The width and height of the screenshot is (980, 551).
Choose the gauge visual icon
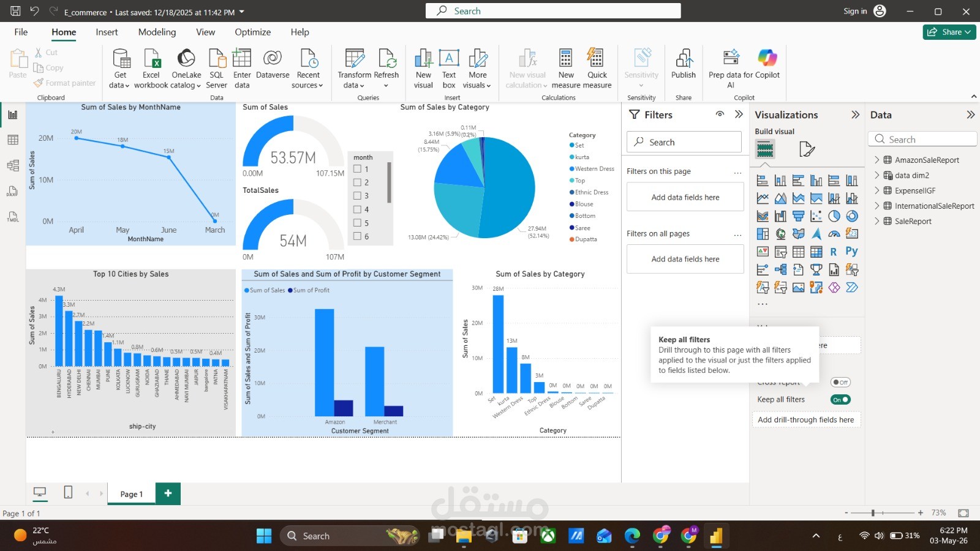[x=834, y=234]
